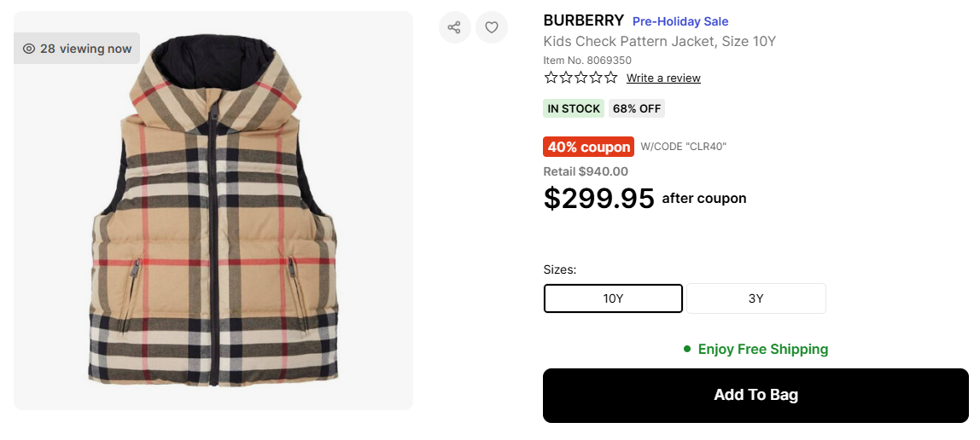The image size is (980, 440).
Task: Click the 68% OFF badge
Action: pos(637,108)
